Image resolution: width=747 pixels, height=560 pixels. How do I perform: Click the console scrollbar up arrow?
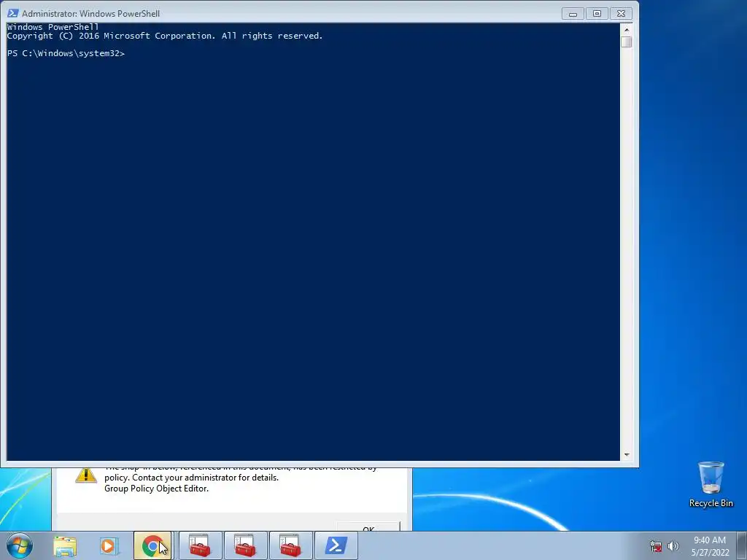627,29
